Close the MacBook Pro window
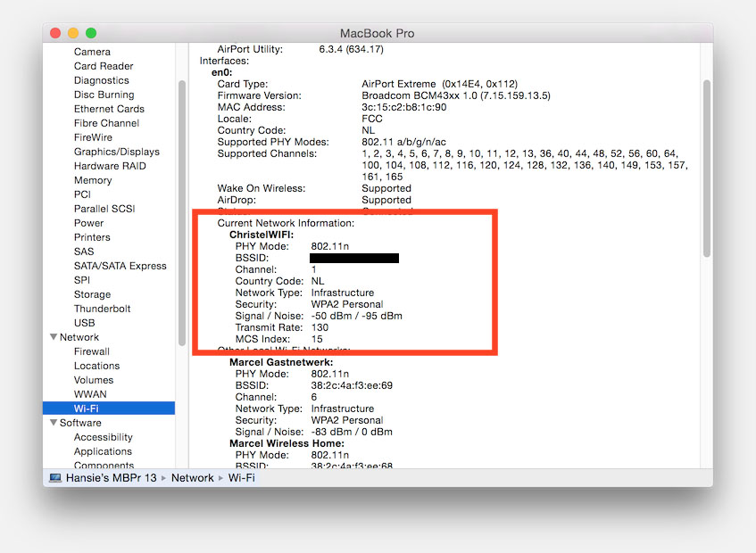The height and width of the screenshot is (553, 756). 55,33
